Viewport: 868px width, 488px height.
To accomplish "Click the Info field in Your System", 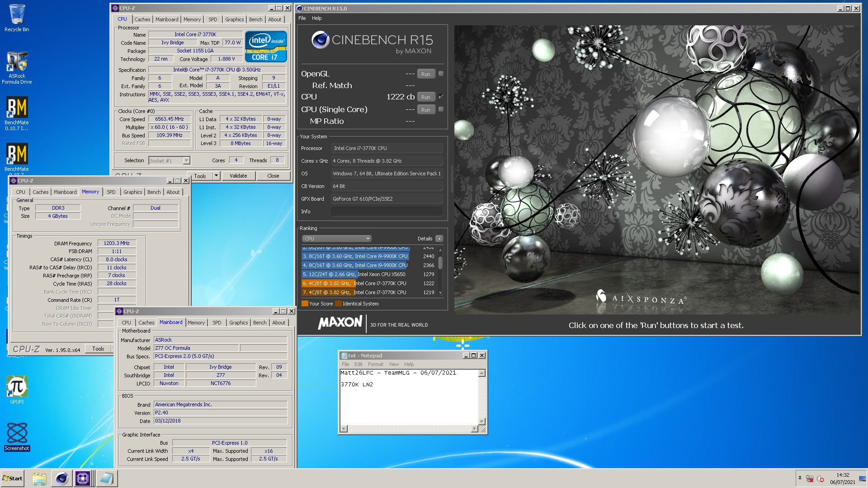I will click(x=387, y=211).
